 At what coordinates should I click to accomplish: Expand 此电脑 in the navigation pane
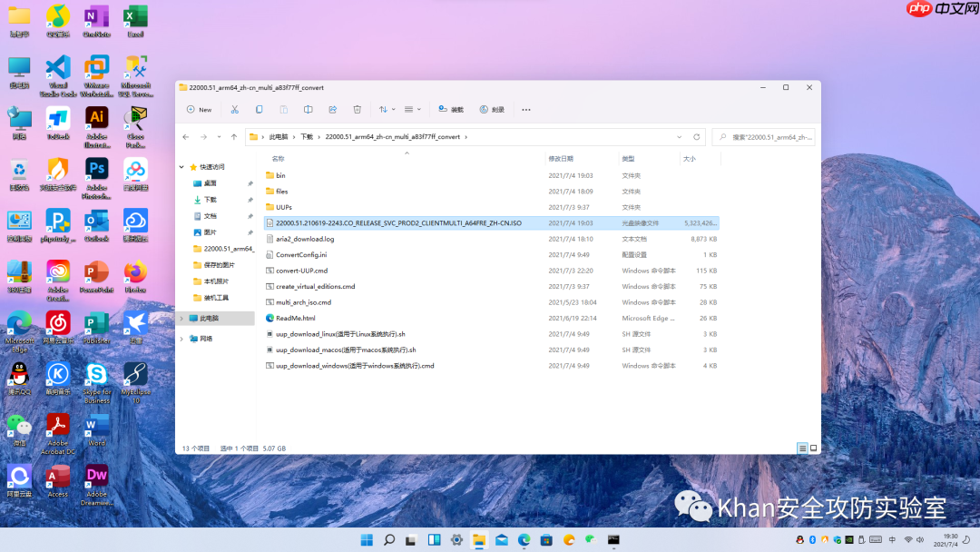(181, 318)
